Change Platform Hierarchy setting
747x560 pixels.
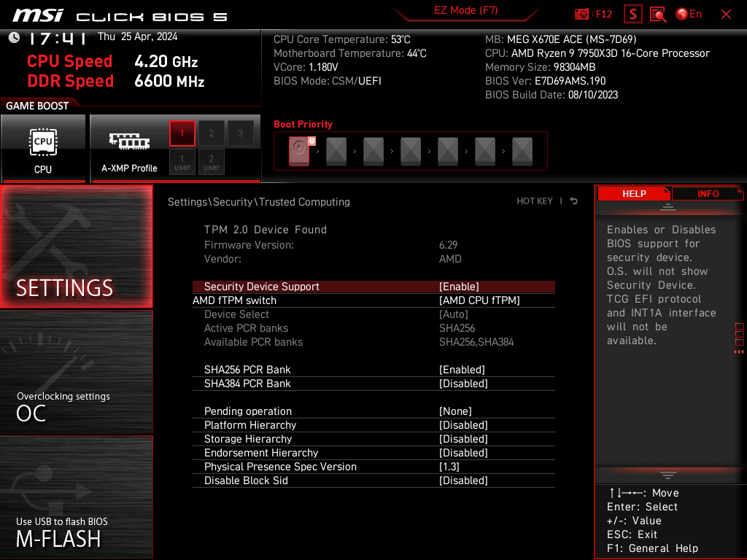point(373,425)
